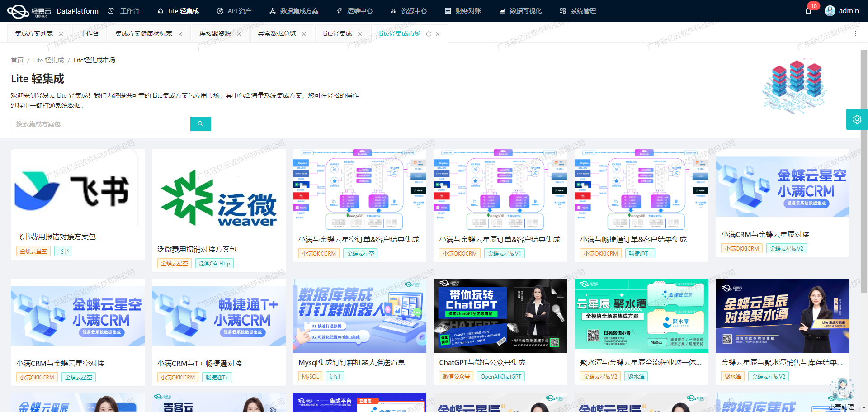Refresh the Lite轻集成市场 tab
Screen dimensions: 868x412
point(428,33)
